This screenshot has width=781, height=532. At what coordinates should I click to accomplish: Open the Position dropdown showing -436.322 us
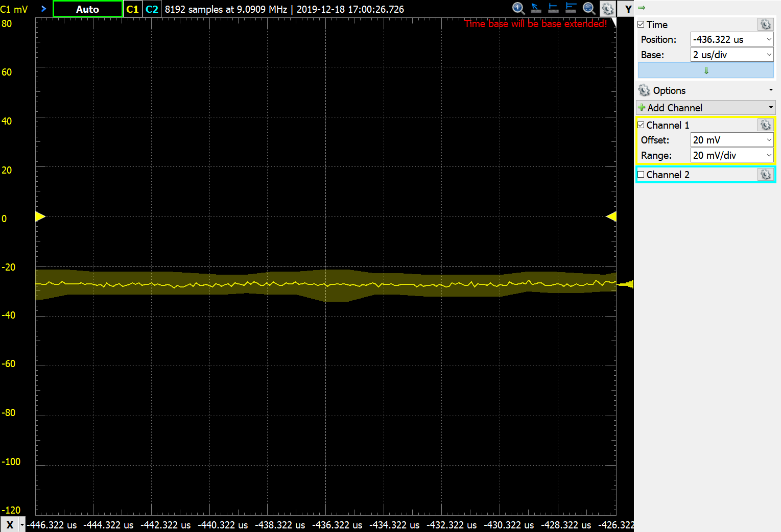[732, 39]
